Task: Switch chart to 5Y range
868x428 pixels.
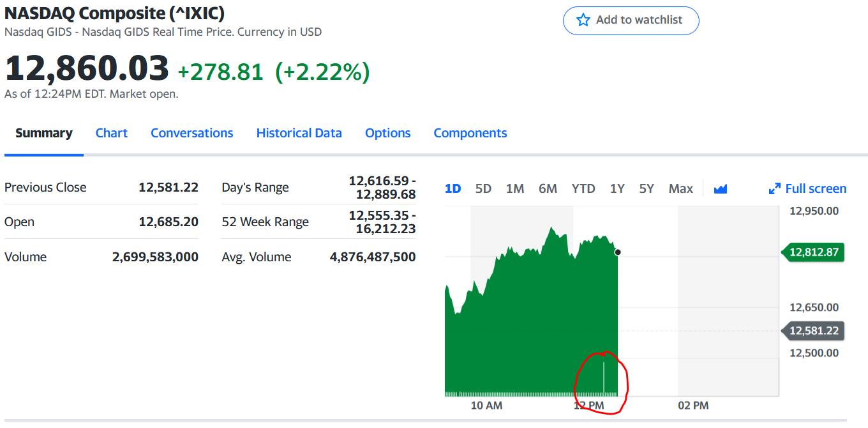Action: click(647, 188)
